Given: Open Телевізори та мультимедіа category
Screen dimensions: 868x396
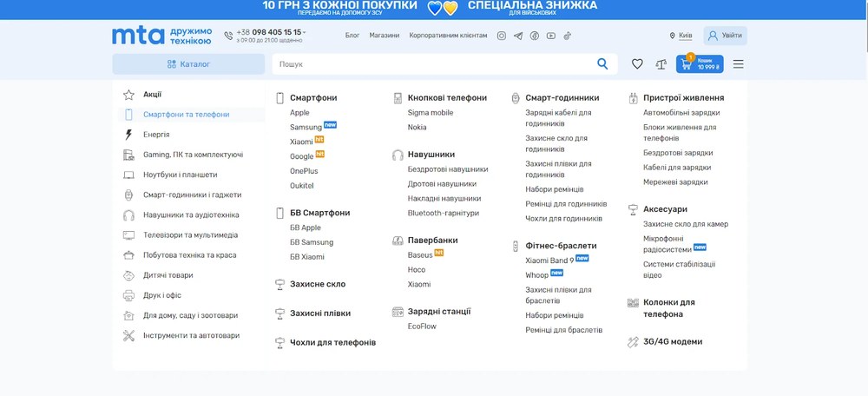Looking at the screenshot, I should [190, 234].
